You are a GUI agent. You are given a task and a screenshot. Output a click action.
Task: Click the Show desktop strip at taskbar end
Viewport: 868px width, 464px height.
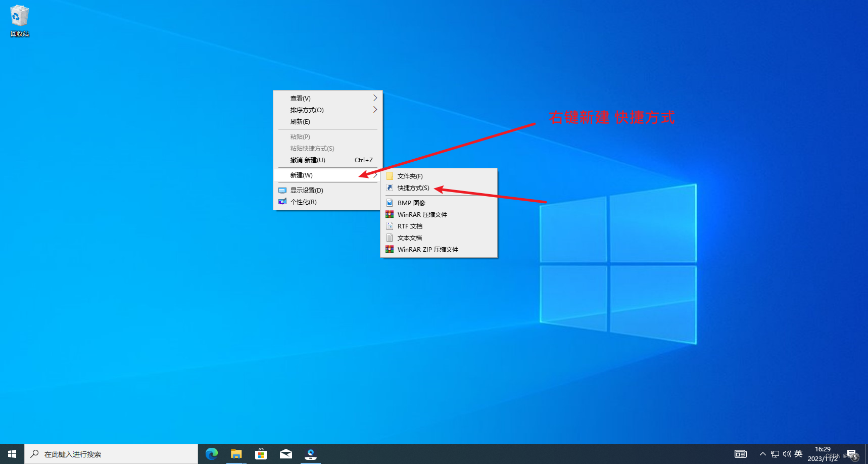[x=866, y=454]
